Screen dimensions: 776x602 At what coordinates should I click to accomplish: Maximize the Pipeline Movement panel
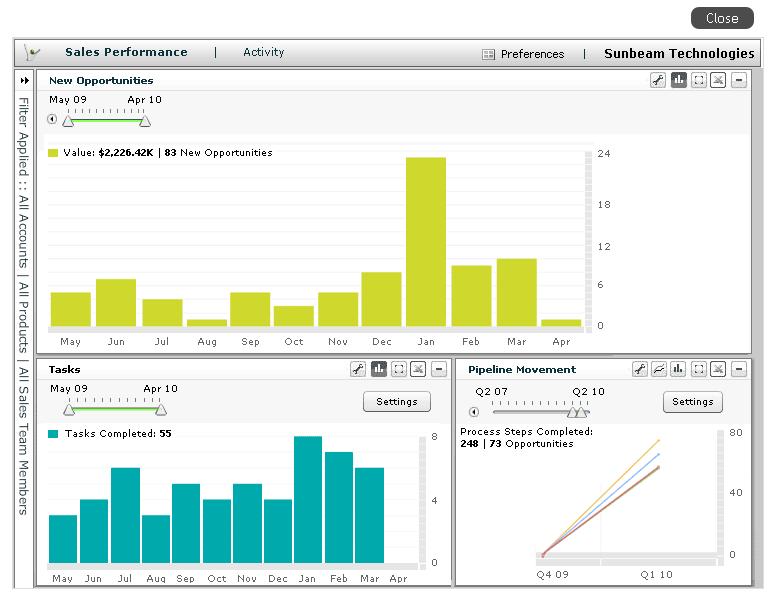click(x=698, y=369)
